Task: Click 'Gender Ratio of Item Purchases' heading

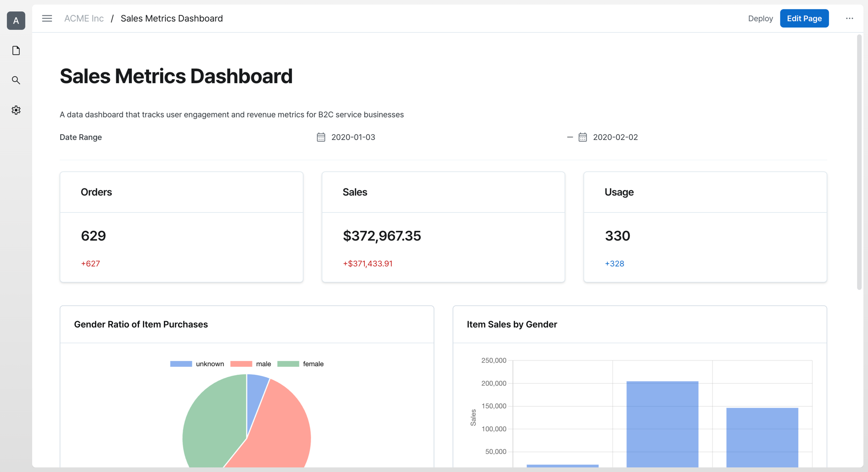Action: (x=141, y=324)
